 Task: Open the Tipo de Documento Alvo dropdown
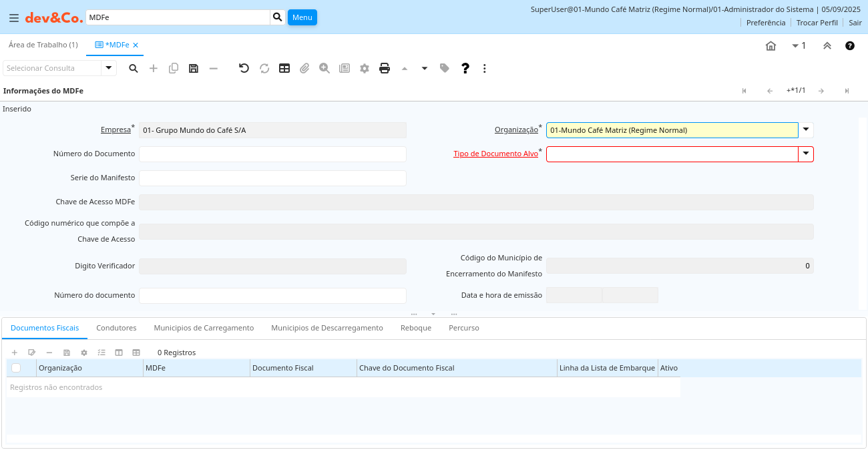(x=806, y=154)
